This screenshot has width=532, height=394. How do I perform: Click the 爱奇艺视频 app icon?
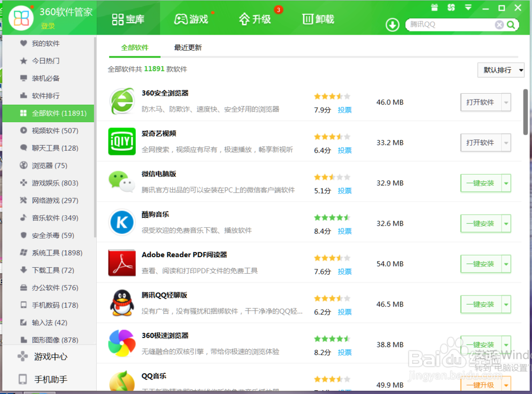coord(122,141)
